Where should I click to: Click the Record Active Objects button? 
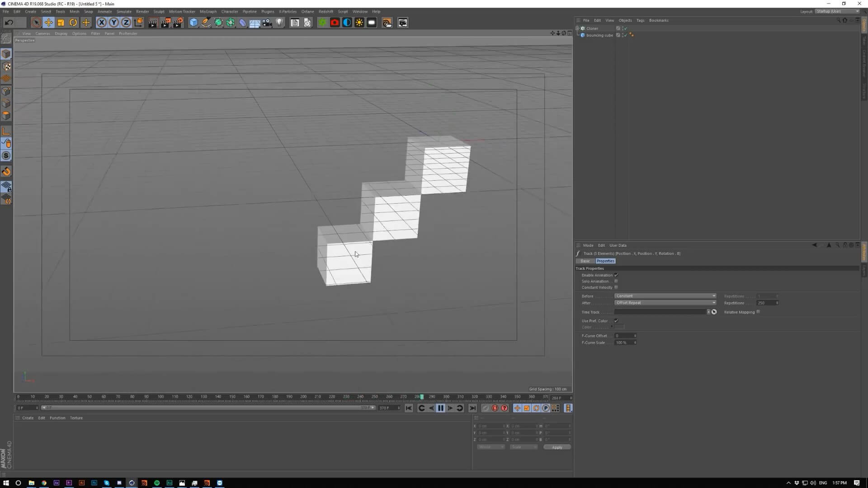(495, 408)
